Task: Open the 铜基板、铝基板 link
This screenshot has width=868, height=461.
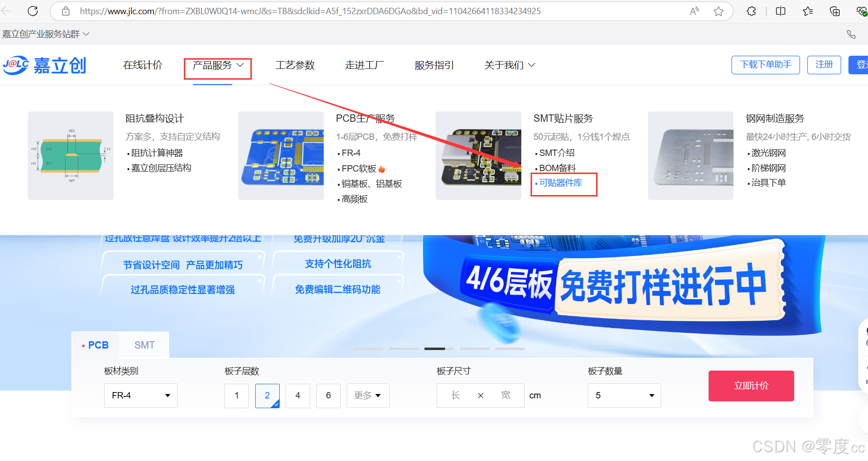Action: 371,184
